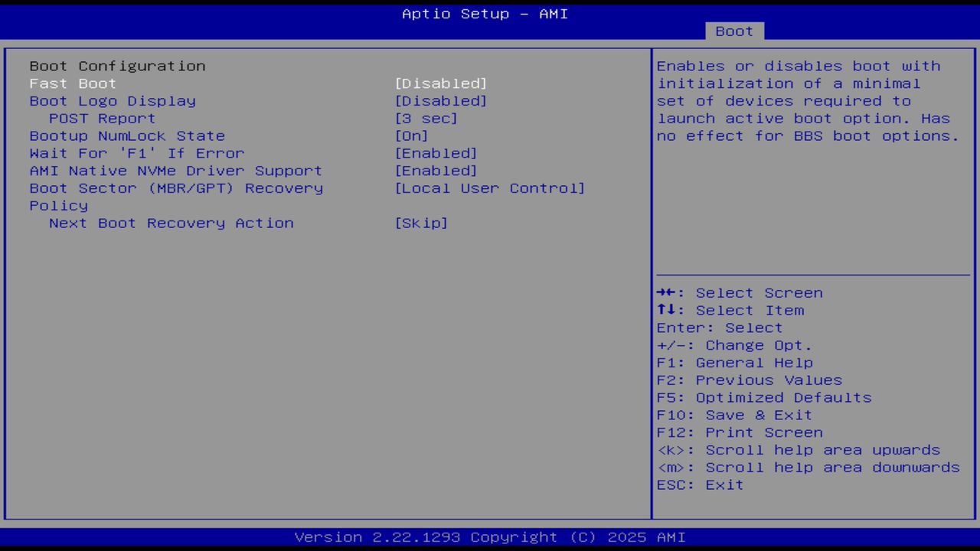Select the Fast Boot setting

pos(73,83)
